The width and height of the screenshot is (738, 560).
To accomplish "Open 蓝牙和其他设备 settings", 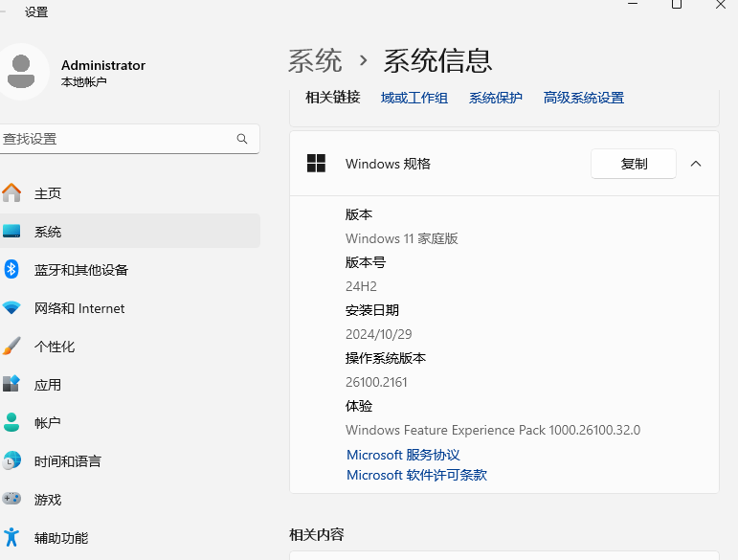I will (x=130, y=270).
